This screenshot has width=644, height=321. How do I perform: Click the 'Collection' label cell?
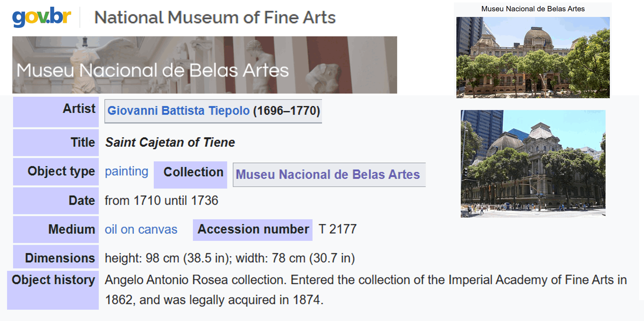[x=193, y=172]
